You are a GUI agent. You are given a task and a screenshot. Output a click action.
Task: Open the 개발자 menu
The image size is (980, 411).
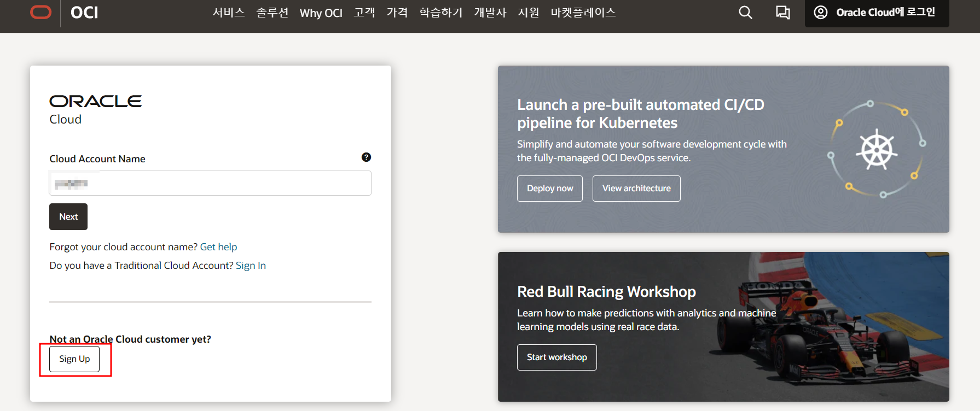click(x=490, y=13)
